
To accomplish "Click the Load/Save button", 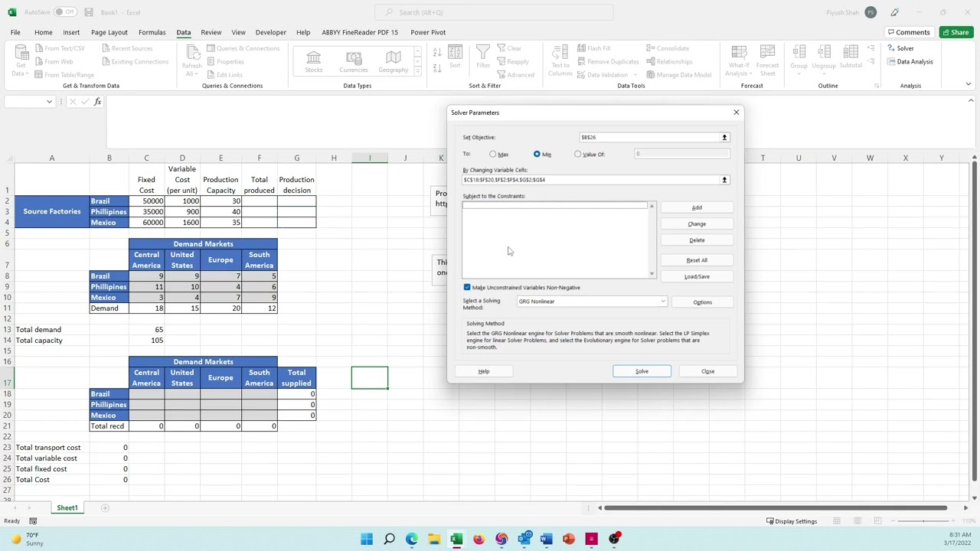I will [x=697, y=276].
